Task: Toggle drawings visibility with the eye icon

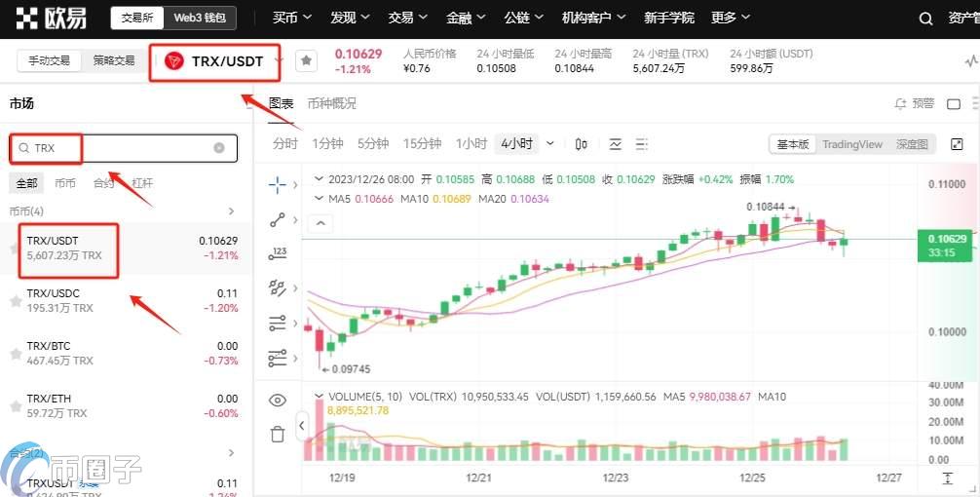Action: (277, 401)
